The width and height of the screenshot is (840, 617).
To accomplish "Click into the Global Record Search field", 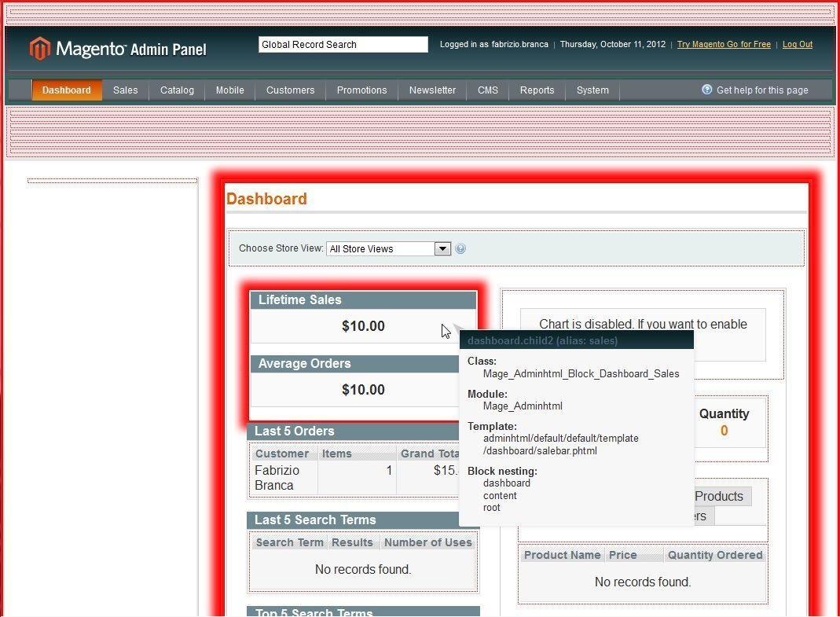I will click(x=343, y=45).
